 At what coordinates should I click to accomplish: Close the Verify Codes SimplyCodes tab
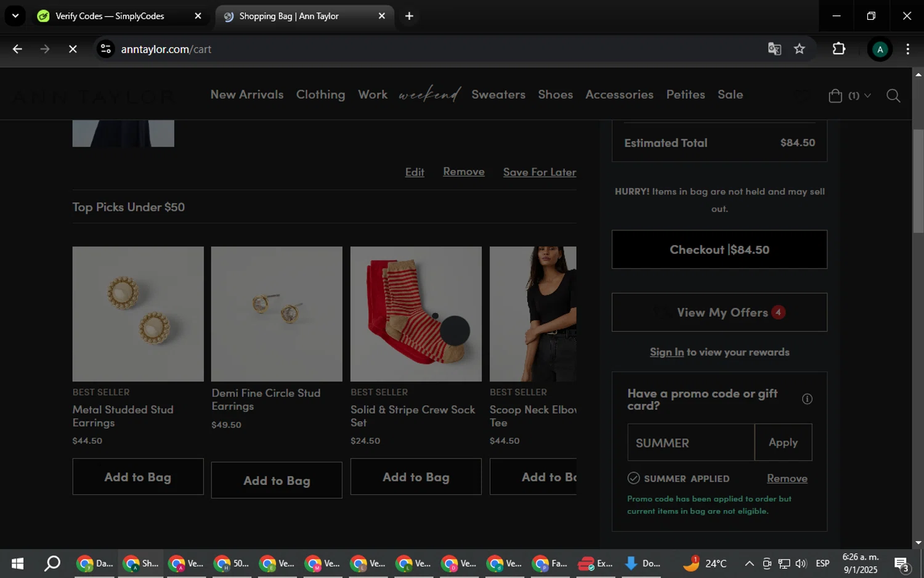(198, 16)
